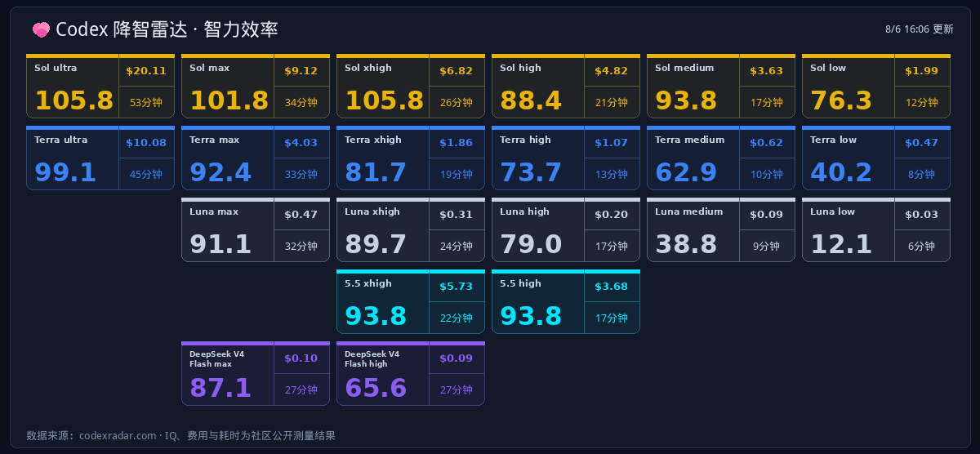Select the 'Luna high' card label

[x=524, y=211]
